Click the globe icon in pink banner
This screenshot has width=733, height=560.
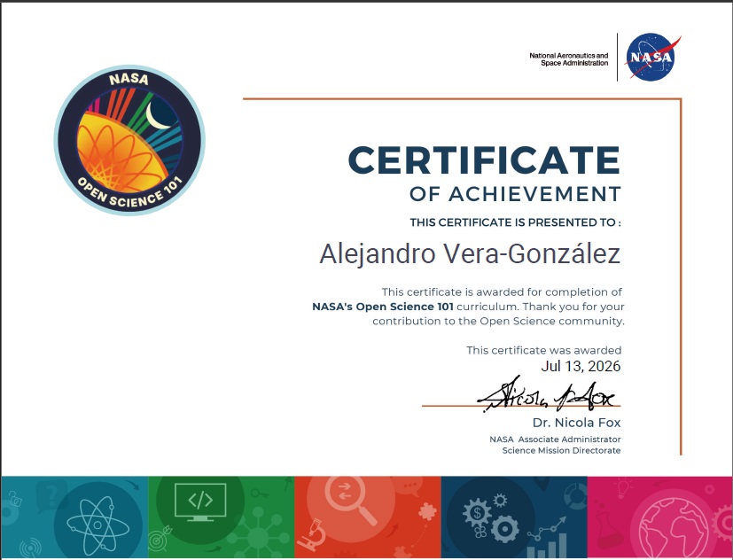point(675,528)
